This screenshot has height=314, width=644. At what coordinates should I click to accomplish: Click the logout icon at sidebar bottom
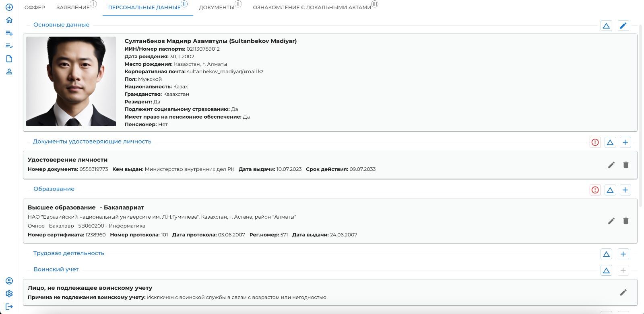(x=9, y=306)
